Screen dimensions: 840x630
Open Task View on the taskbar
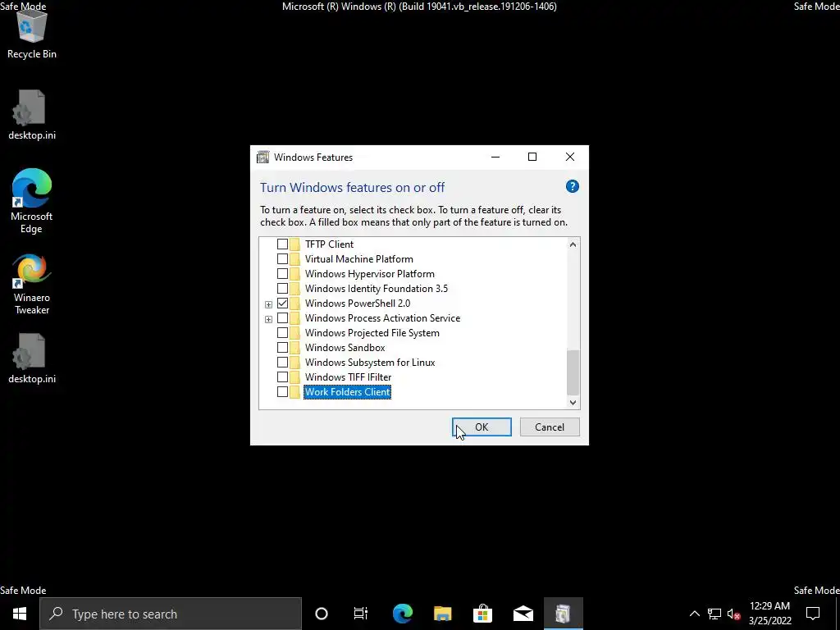361,614
